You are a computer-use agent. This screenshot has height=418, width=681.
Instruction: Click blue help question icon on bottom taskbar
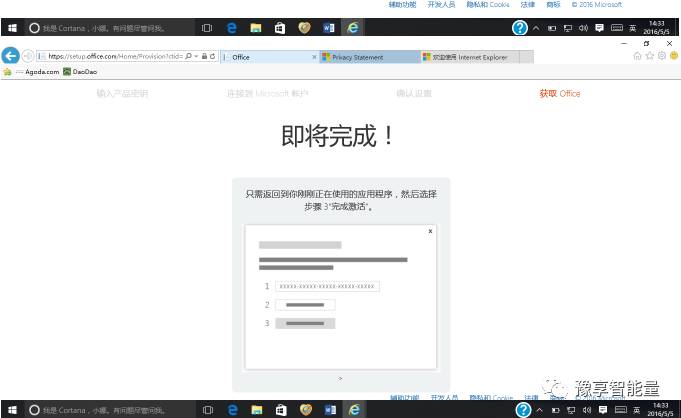pyautogui.click(x=523, y=410)
